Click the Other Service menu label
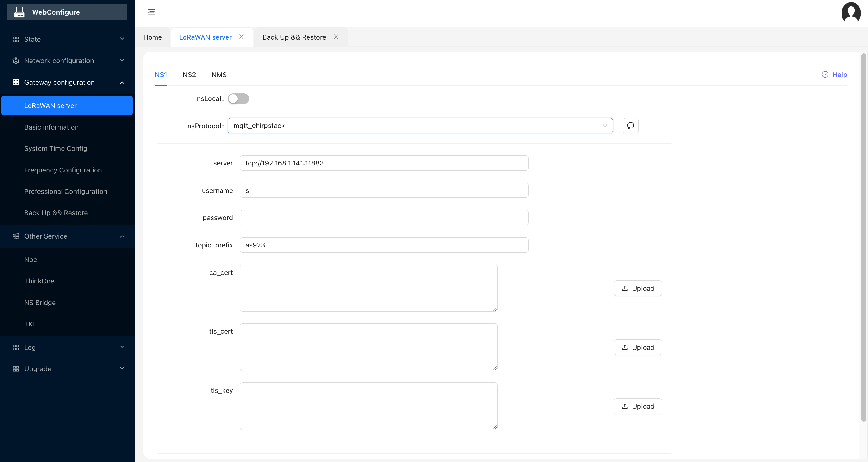 point(45,236)
